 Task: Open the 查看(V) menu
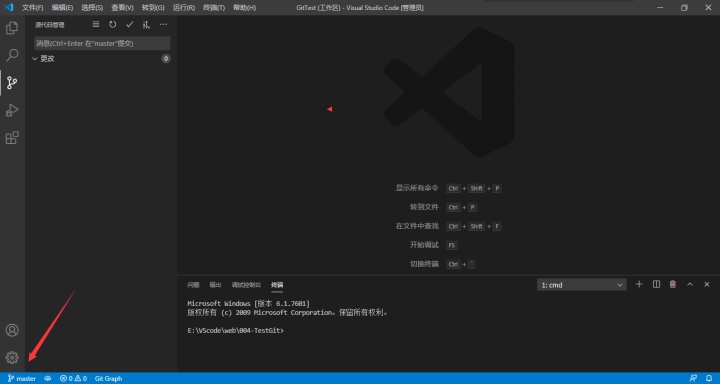[122, 8]
